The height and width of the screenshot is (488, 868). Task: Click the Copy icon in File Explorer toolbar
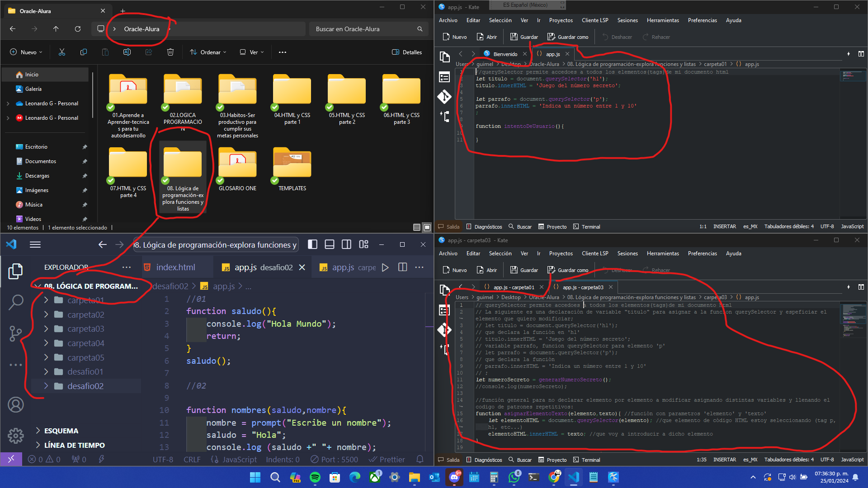pyautogui.click(x=84, y=52)
